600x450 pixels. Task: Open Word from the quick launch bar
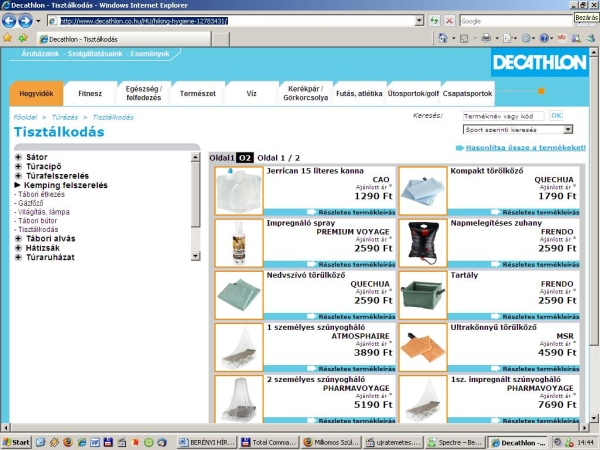(95, 442)
